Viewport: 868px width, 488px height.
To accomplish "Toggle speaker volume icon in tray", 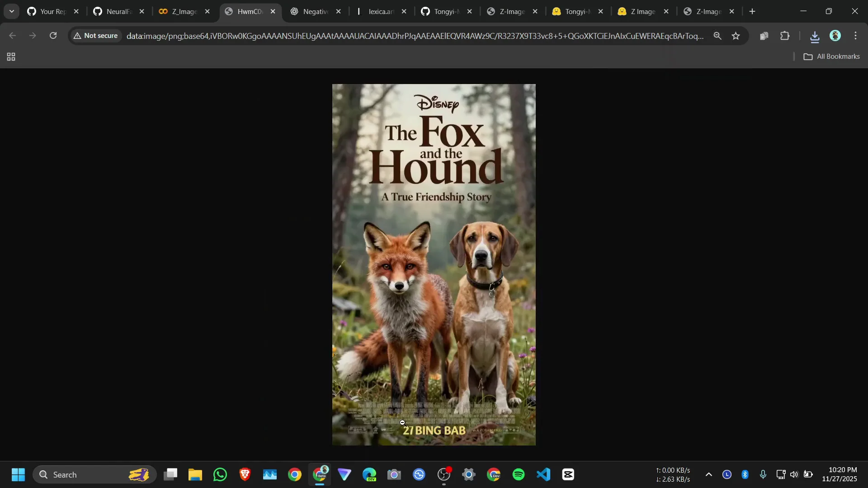I will pos(794,474).
